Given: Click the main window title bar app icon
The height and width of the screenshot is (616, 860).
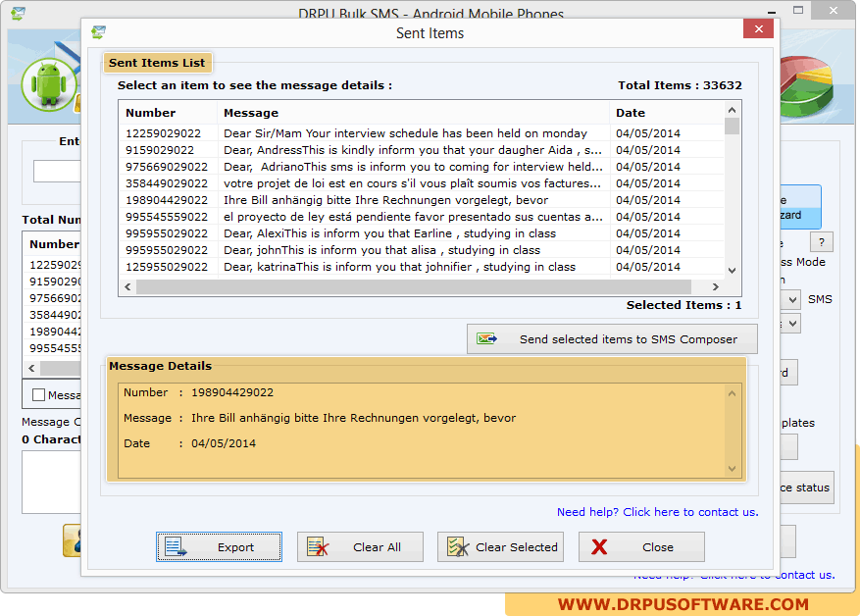Looking at the screenshot, I should pyautogui.click(x=18, y=13).
